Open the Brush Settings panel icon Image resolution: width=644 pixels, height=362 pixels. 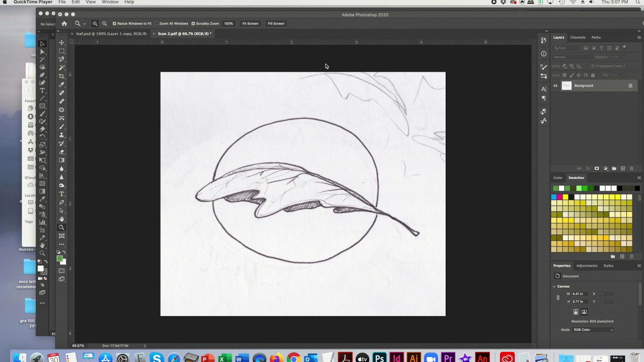[543, 67]
